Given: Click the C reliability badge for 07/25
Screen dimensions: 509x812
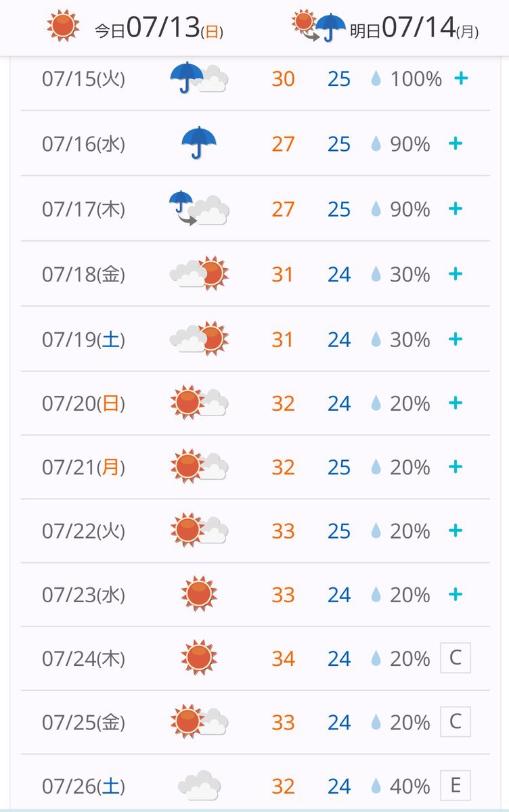Looking at the screenshot, I should 456,721.
